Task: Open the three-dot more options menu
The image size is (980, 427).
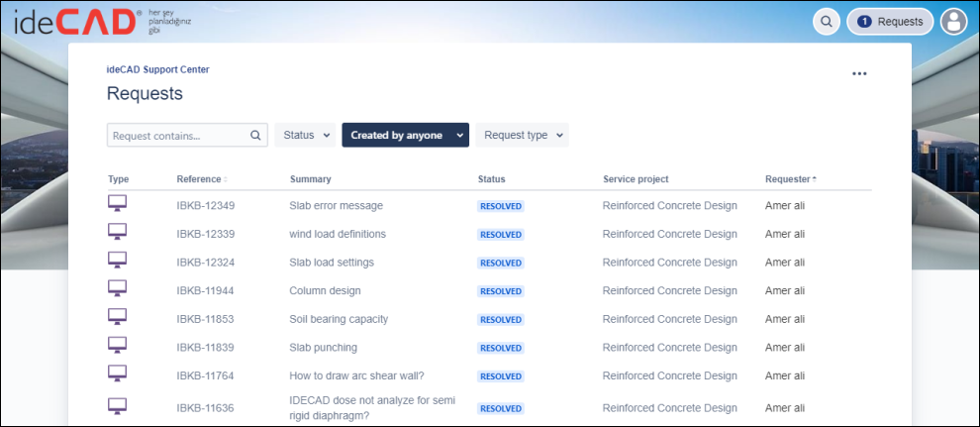Action: coord(859,74)
